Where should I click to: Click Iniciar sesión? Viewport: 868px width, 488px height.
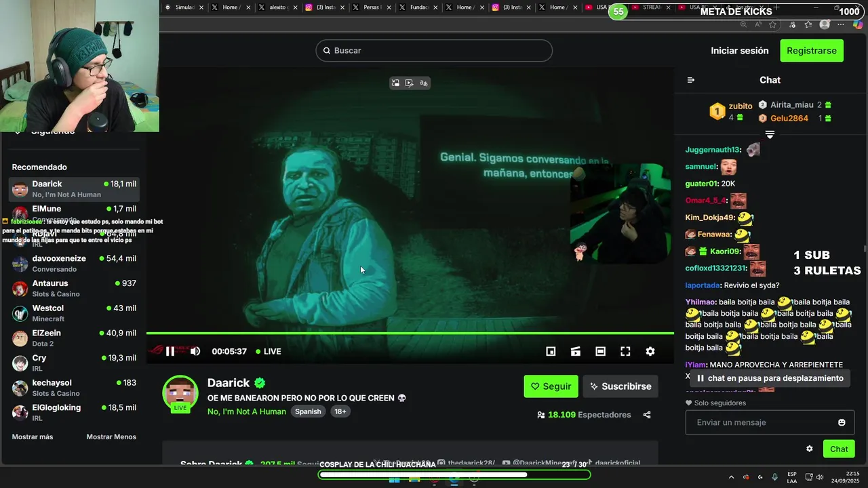pos(740,51)
